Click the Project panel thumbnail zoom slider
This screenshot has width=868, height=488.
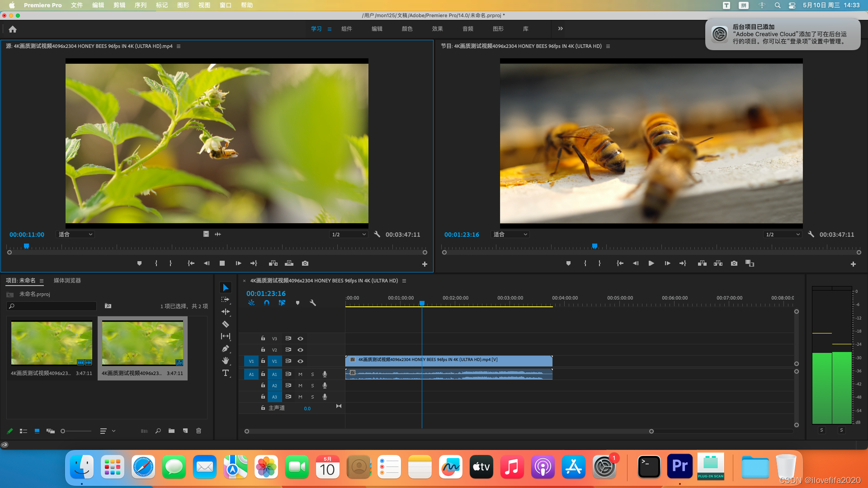coord(63,431)
